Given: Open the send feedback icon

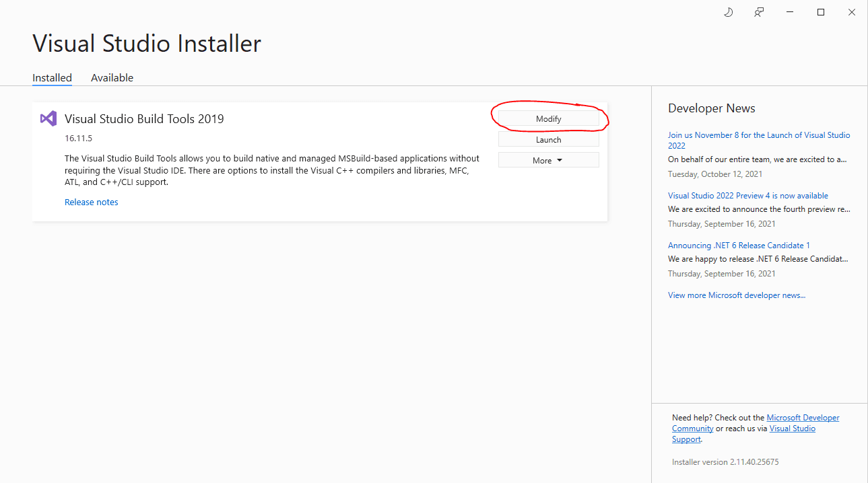Looking at the screenshot, I should [759, 12].
